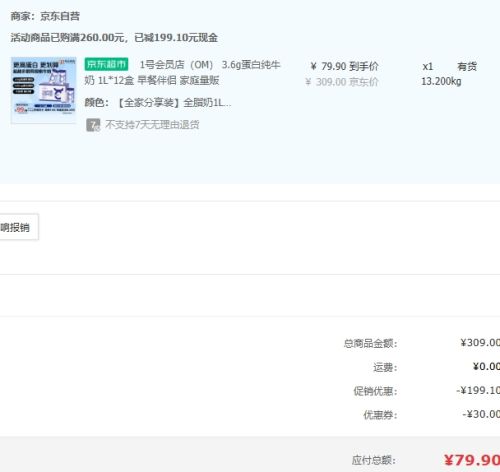Click the -¥30.00 coupon amount
The height and width of the screenshot is (472, 500).
[x=481, y=414]
